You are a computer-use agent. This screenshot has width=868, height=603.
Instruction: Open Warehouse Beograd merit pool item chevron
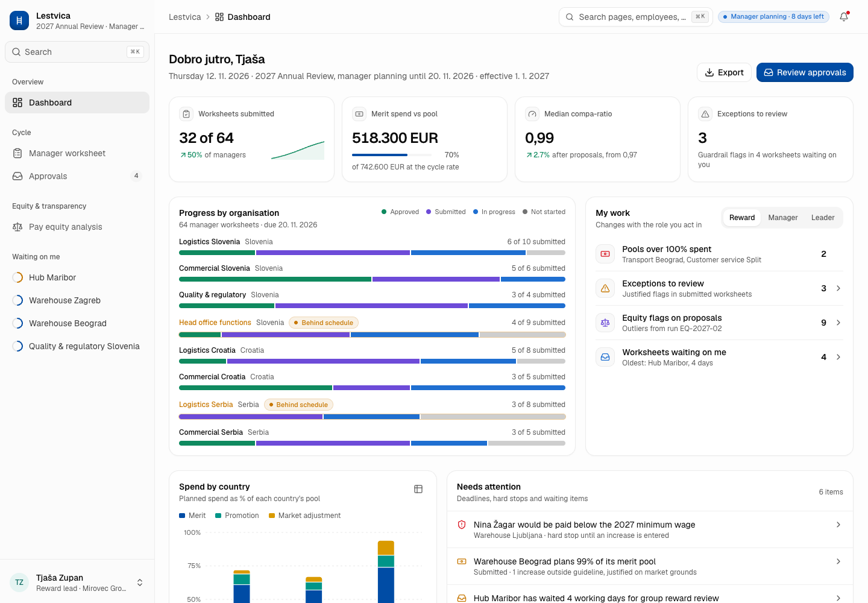pyautogui.click(x=838, y=561)
